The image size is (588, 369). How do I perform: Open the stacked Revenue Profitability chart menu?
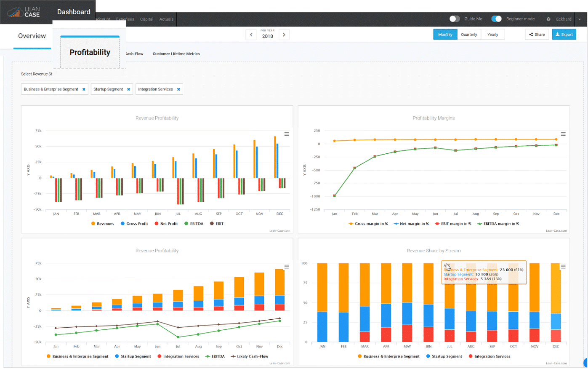point(287,267)
